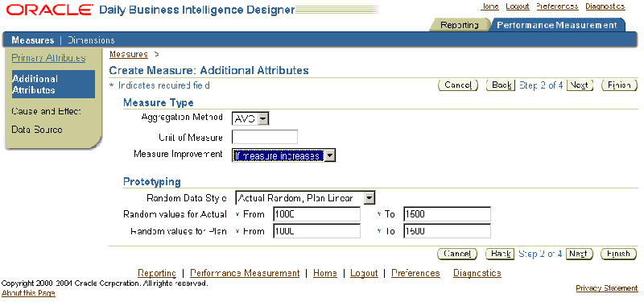Open the Dimensions subtab
Image resolution: width=644 pixels, height=302 pixels.
pyautogui.click(x=91, y=40)
